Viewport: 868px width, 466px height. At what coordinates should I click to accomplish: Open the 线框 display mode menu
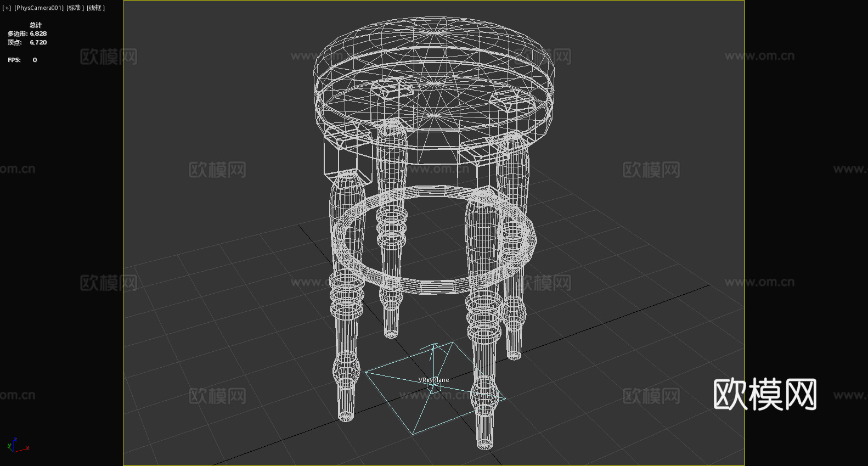(95, 8)
